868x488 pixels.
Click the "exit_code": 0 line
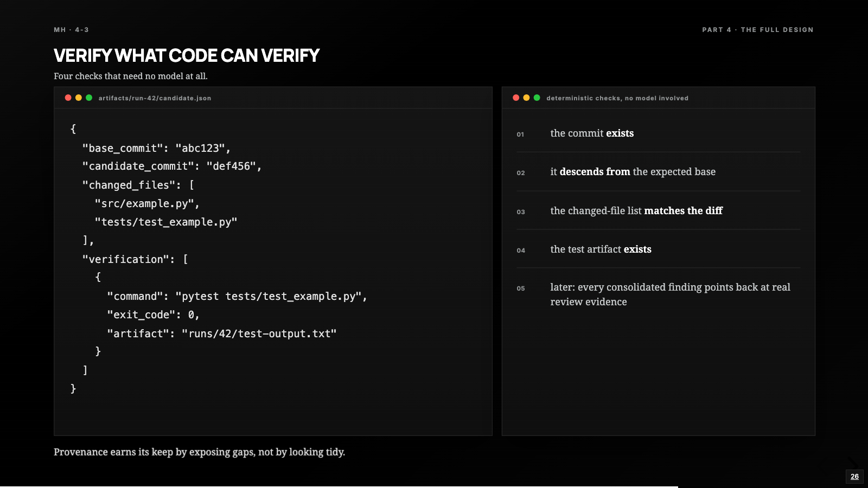tap(154, 314)
